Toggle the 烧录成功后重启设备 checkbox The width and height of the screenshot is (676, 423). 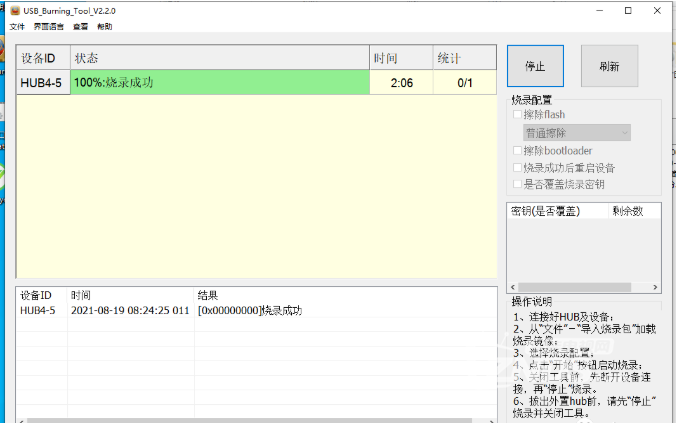tap(517, 167)
